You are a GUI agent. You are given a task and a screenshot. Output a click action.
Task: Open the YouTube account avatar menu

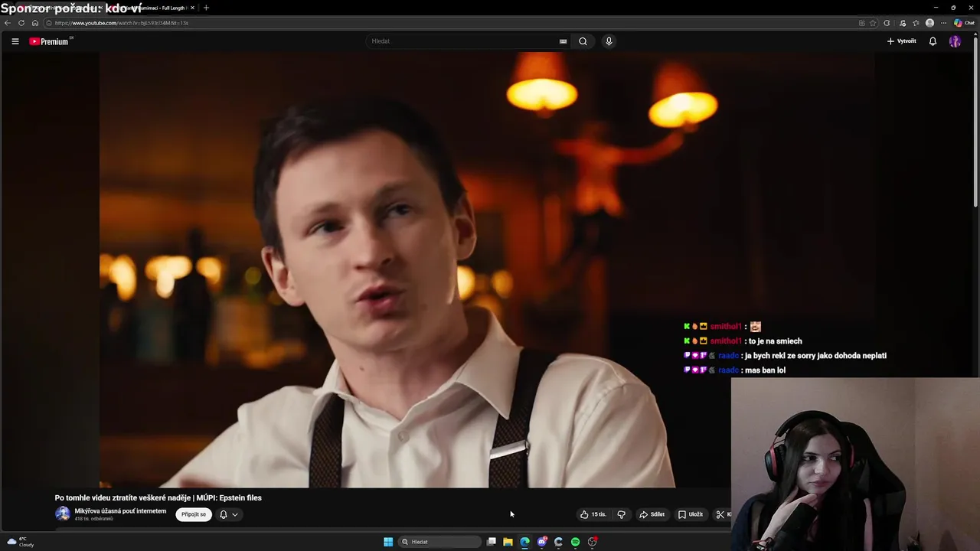[955, 41]
